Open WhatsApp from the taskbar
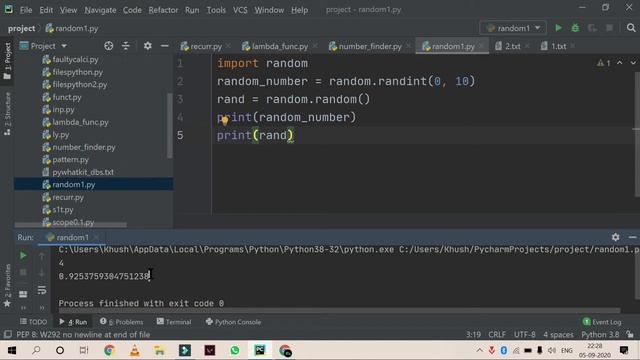 235,350
